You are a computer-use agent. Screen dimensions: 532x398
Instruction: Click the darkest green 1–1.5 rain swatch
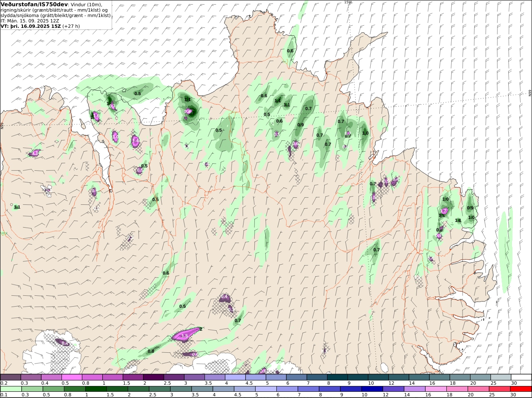96,389
